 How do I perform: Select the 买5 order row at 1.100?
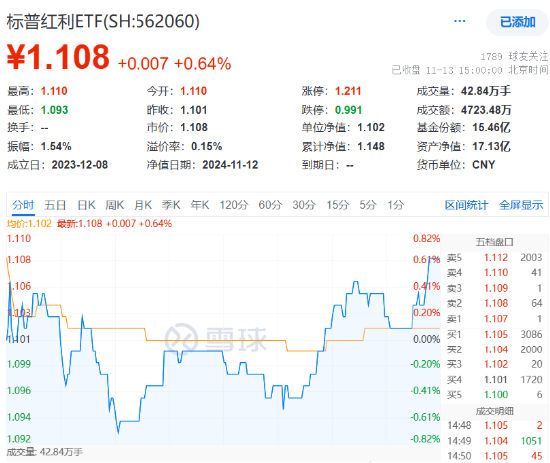point(495,395)
